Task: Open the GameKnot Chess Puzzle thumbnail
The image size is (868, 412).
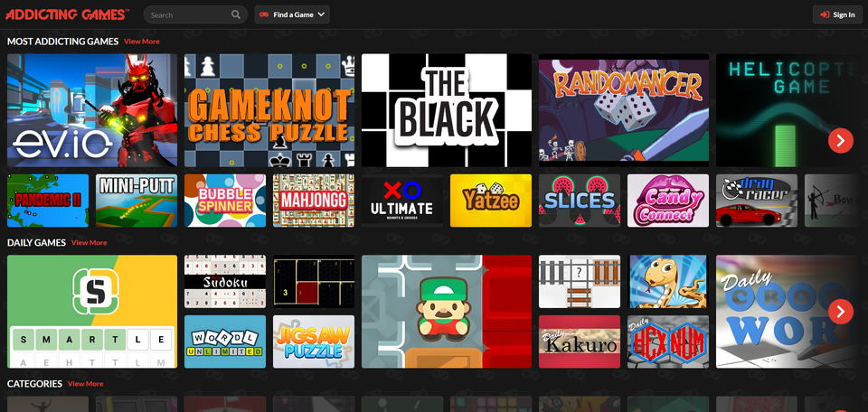Action: coord(269,110)
